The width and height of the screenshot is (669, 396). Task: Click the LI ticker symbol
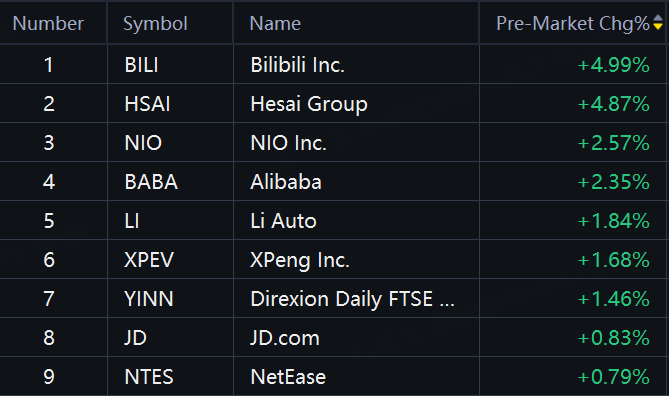pos(132,221)
